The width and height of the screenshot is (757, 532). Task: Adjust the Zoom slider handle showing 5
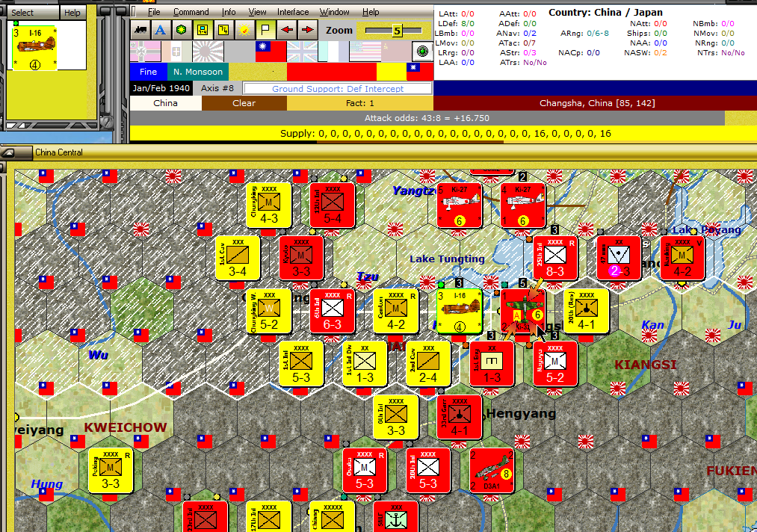pyautogui.click(x=397, y=31)
